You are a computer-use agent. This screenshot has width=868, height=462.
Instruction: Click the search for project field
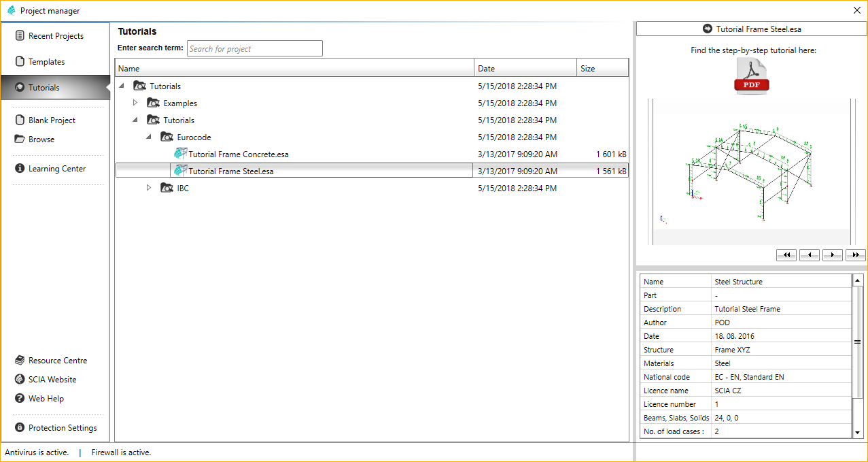tap(254, 49)
